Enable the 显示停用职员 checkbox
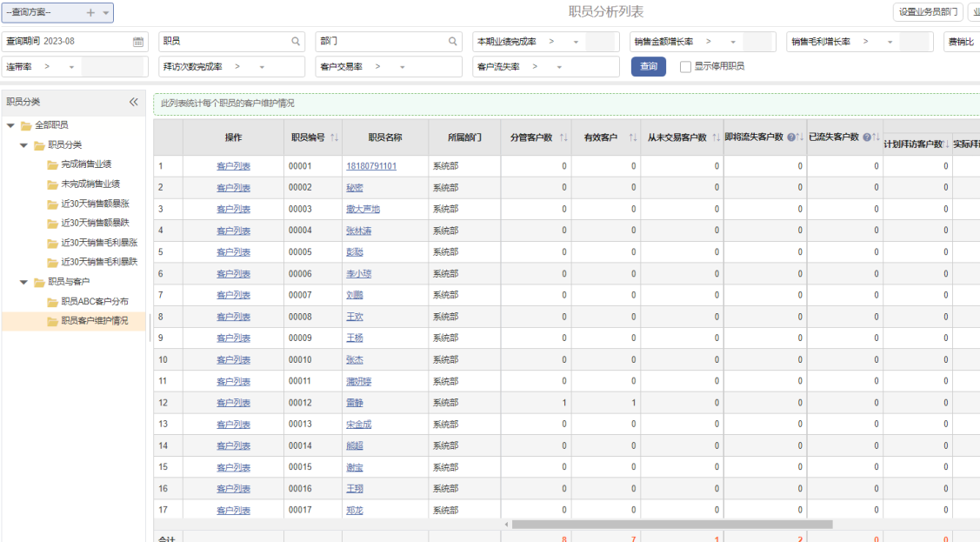Image resolution: width=980 pixels, height=542 pixels. 686,67
